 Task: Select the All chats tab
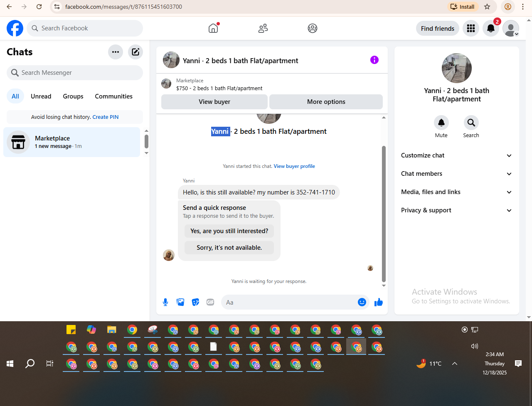[15, 96]
